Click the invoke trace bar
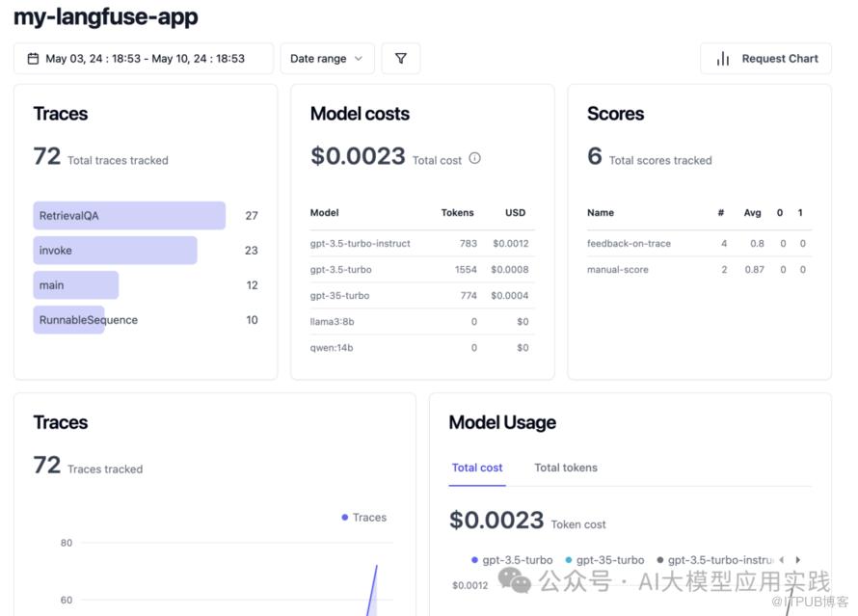Image resolution: width=858 pixels, height=616 pixels. (115, 251)
